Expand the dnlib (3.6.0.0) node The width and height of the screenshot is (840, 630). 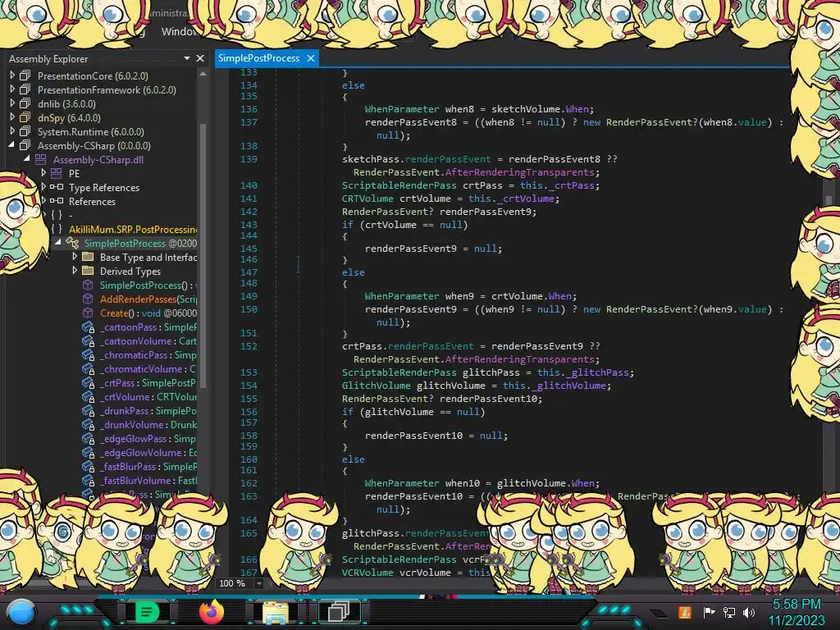pos(11,103)
